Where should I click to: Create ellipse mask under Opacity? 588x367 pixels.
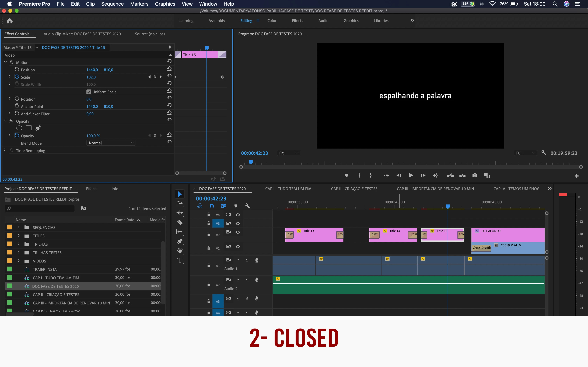tap(19, 128)
